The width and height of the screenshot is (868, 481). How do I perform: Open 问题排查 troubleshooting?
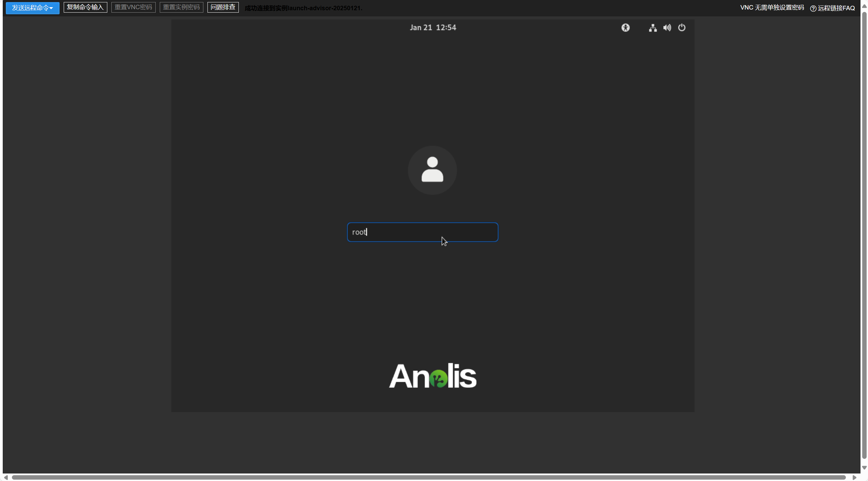223,7
